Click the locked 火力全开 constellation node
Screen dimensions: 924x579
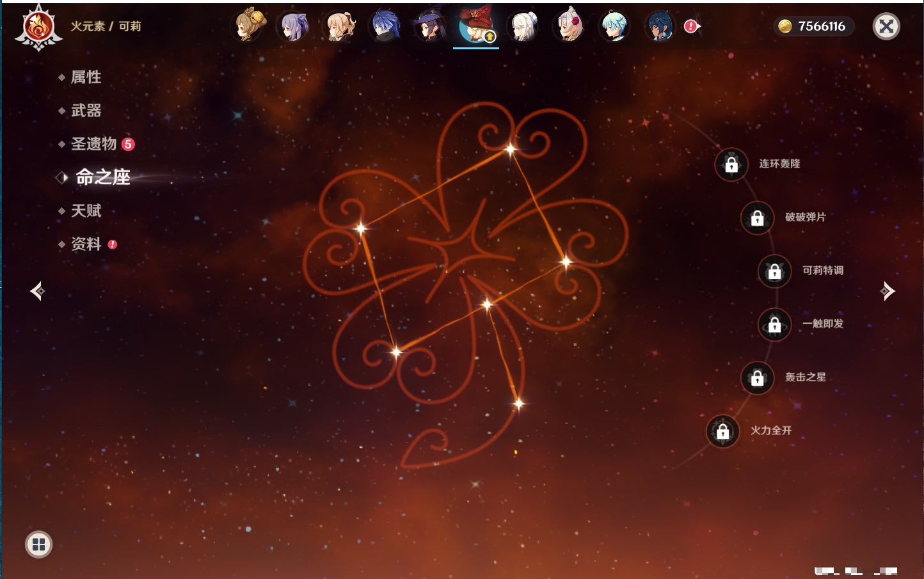pyautogui.click(x=722, y=431)
